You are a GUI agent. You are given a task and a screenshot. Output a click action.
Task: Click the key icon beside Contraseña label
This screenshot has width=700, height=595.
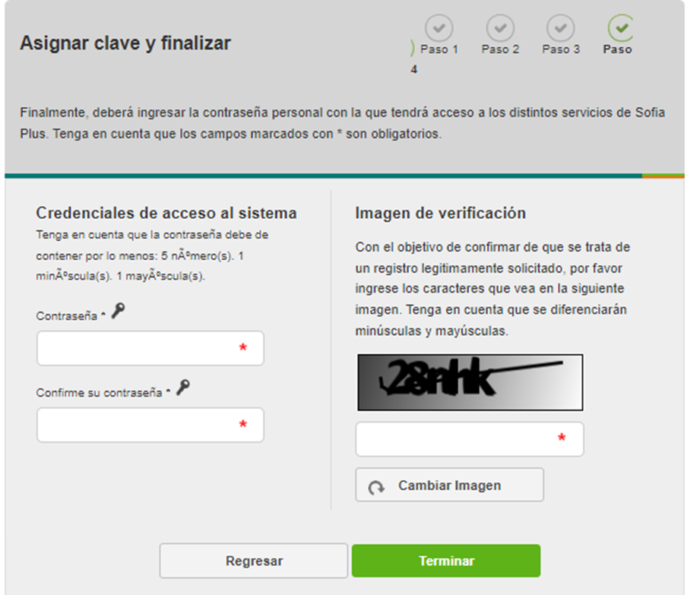click(119, 310)
